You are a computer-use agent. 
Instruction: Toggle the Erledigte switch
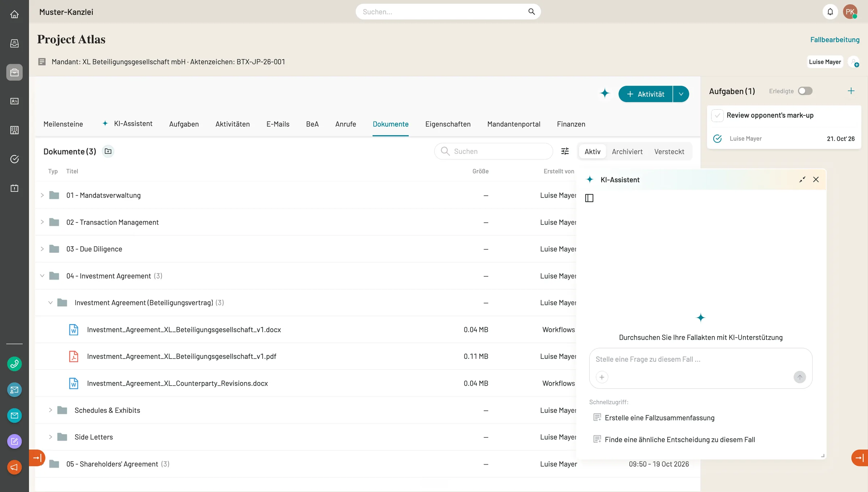805,91
